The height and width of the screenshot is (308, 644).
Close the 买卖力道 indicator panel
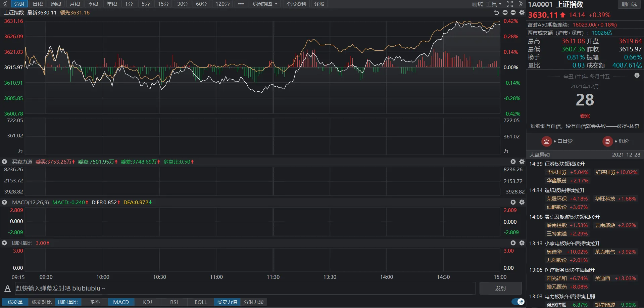coord(513,162)
